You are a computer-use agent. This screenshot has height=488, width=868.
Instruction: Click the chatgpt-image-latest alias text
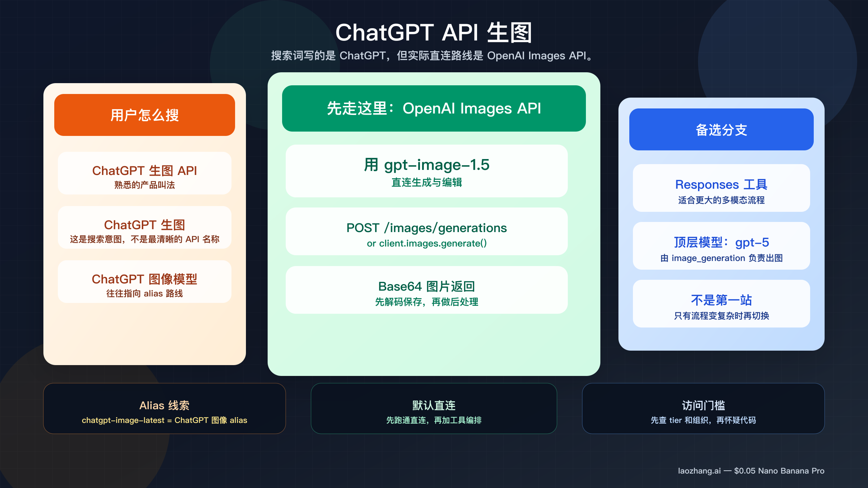[x=165, y=420]
